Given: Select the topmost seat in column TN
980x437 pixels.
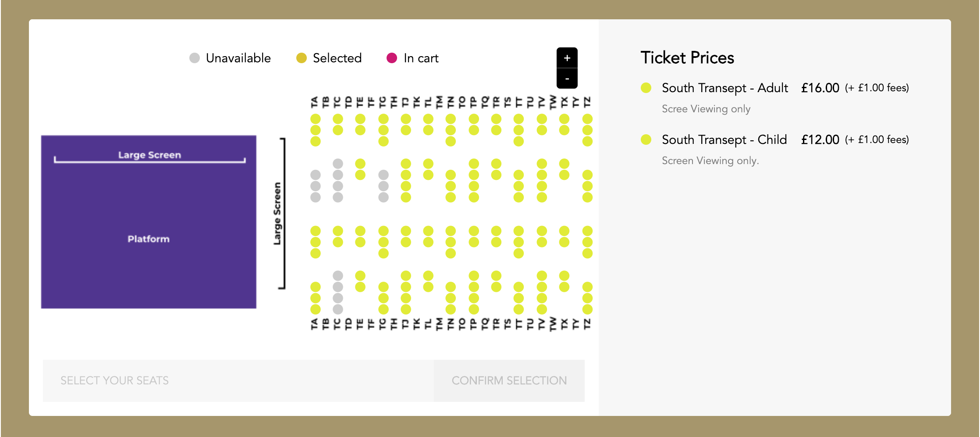Looking at the screenshot, I should [x=451, y=119].
